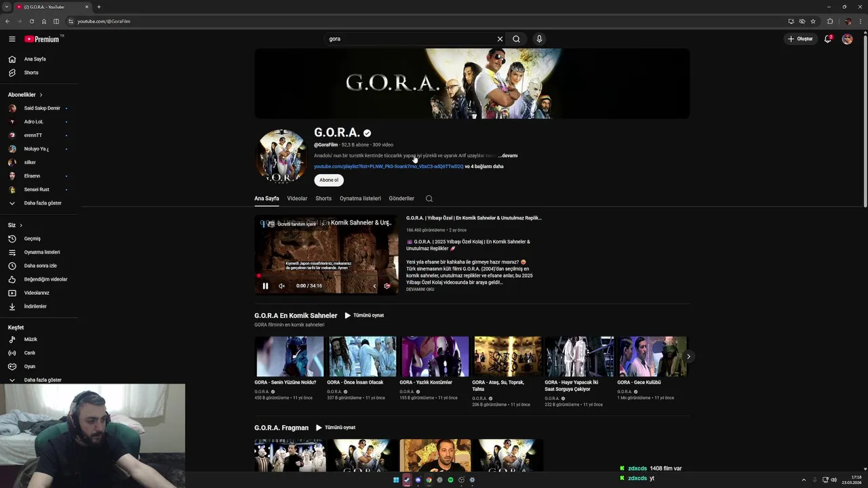Open the Windows Start menu
This screenshot has height=488, width=868.
pos(396,480)
